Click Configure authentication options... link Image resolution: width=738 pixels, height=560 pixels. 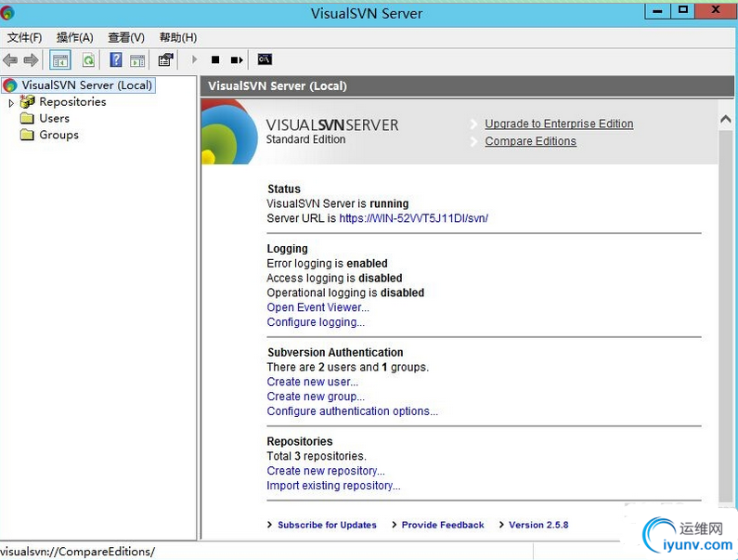pyautogui.click(x=352, y=411)
